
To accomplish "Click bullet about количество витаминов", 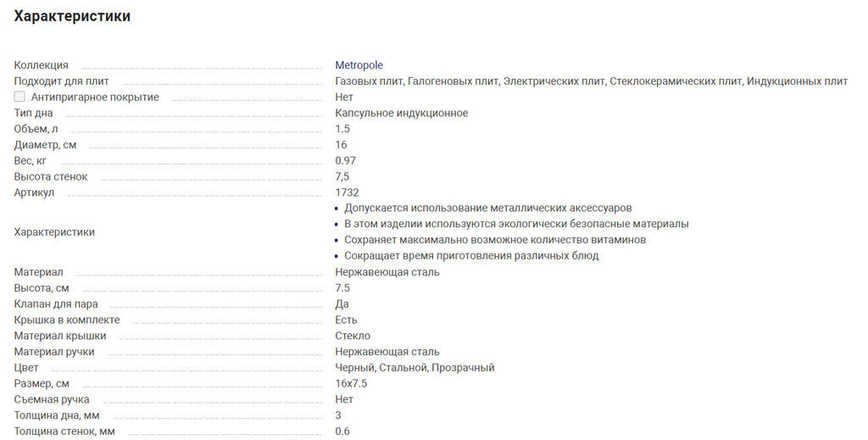I will [495, 240].
